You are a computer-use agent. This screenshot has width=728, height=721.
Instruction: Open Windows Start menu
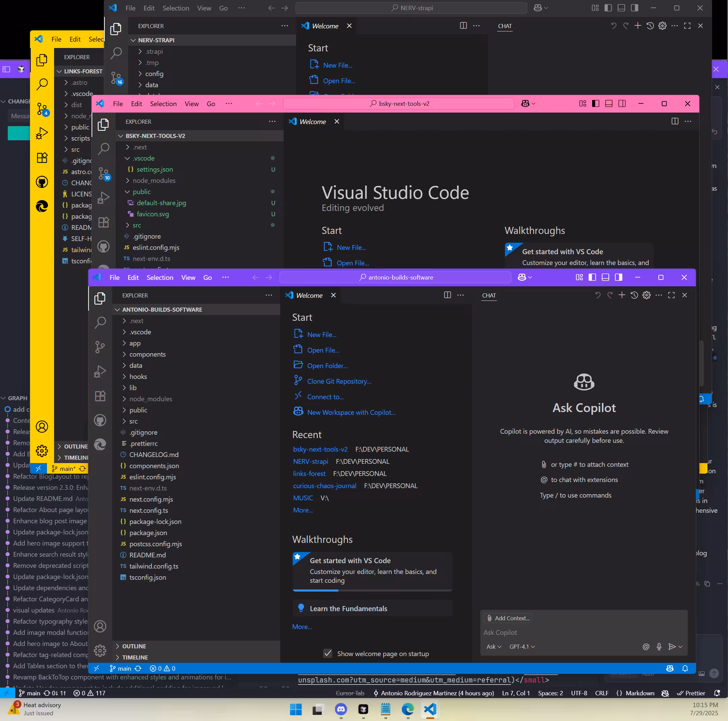point(296,710)
